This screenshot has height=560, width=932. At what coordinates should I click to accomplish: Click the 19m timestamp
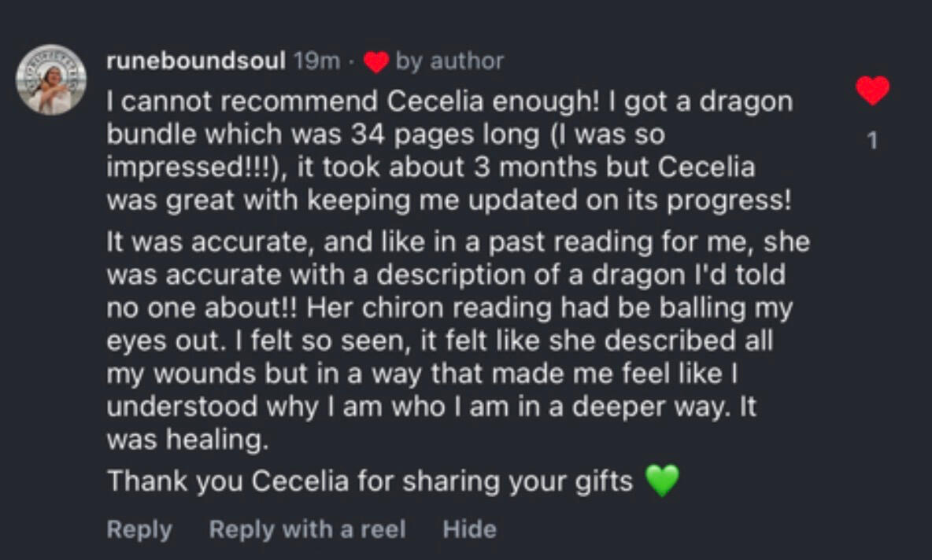316,61
